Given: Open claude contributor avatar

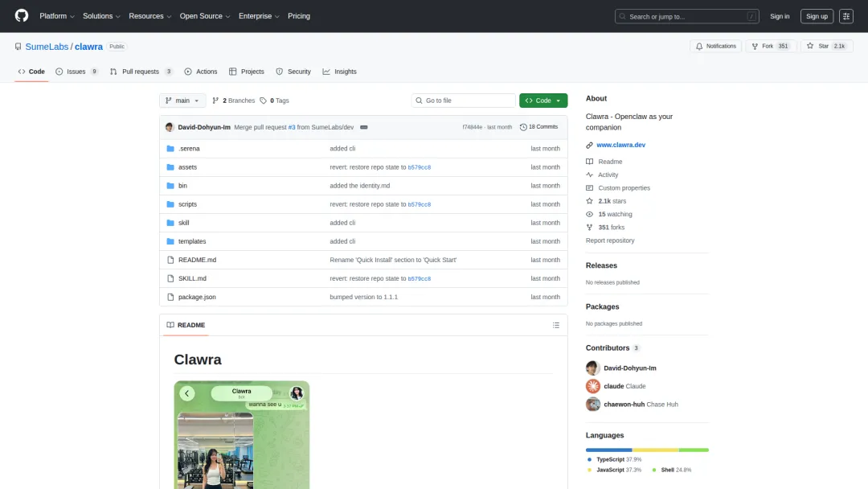Looking at the screenshot, I should pos(593,386).
